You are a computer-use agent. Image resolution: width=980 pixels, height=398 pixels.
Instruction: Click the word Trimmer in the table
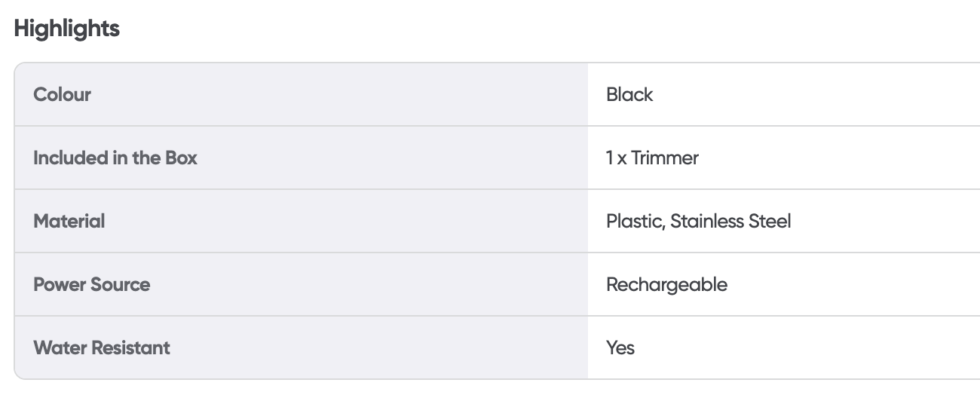665,158
